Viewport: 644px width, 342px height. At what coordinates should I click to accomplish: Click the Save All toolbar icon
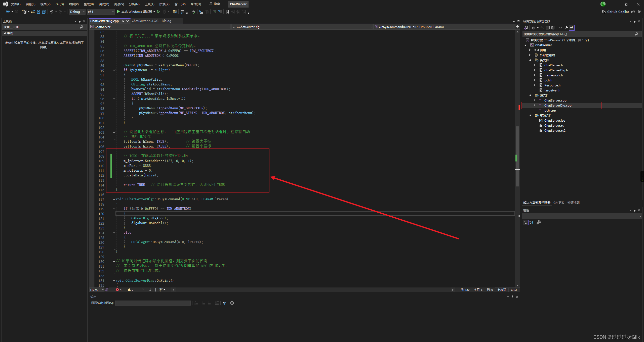[x=44, y=12]
